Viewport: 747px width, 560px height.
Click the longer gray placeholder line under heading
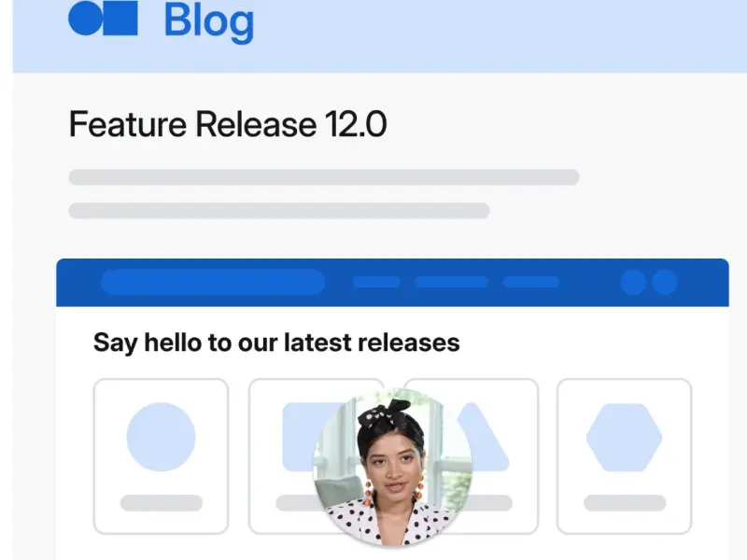click(323, 177)
